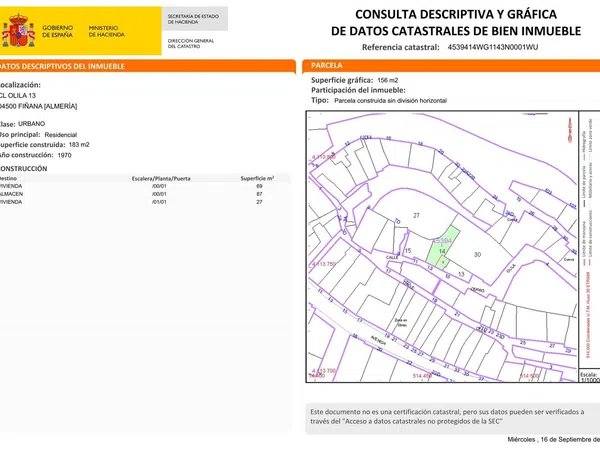Screen dimensions: 600x450
Task: Click the green highlighted parcel 14 on map
Action: [443, 248]
